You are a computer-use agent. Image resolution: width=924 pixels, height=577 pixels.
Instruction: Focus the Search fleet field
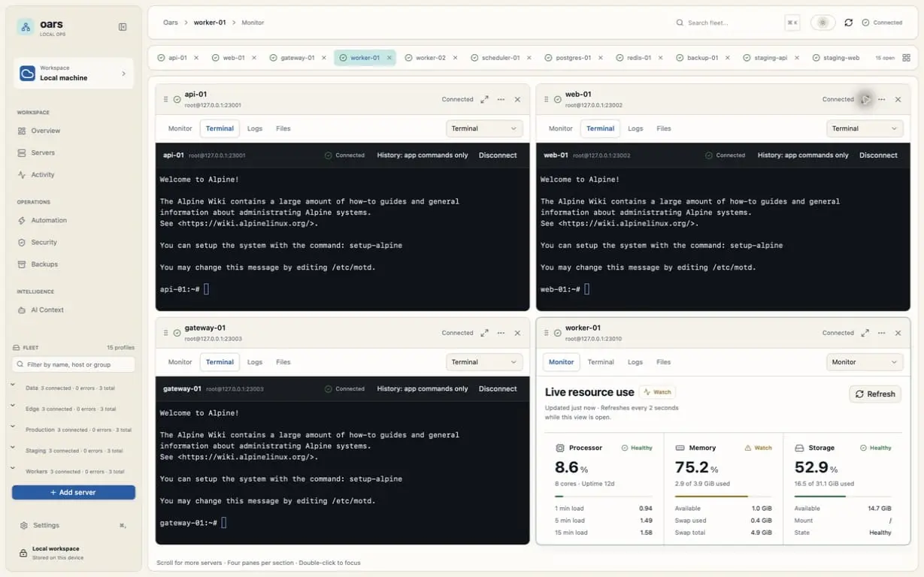[736, 23]
